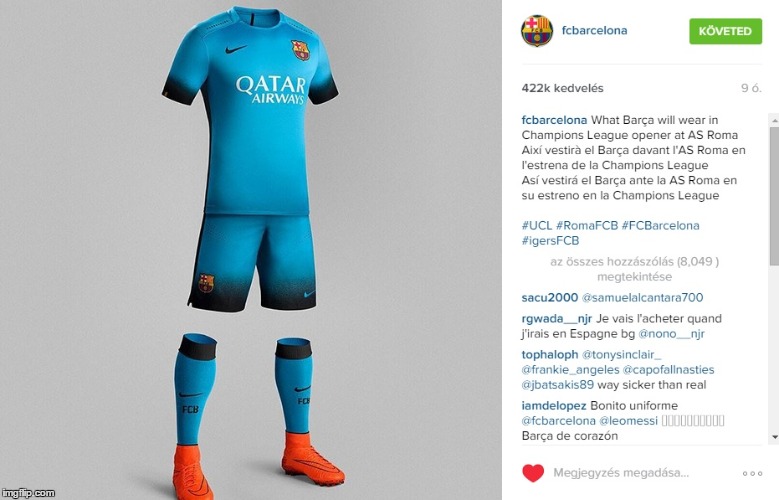Click the scrollbar up arrow in the comments panel
This screenshot has width=779, height=500.
[774, 120]
